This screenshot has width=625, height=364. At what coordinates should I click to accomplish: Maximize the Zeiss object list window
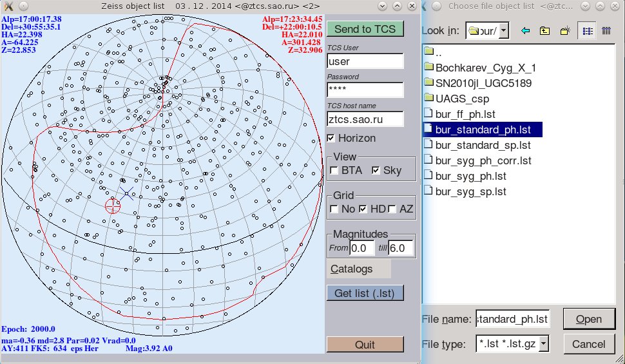click(x=397, y=6)
